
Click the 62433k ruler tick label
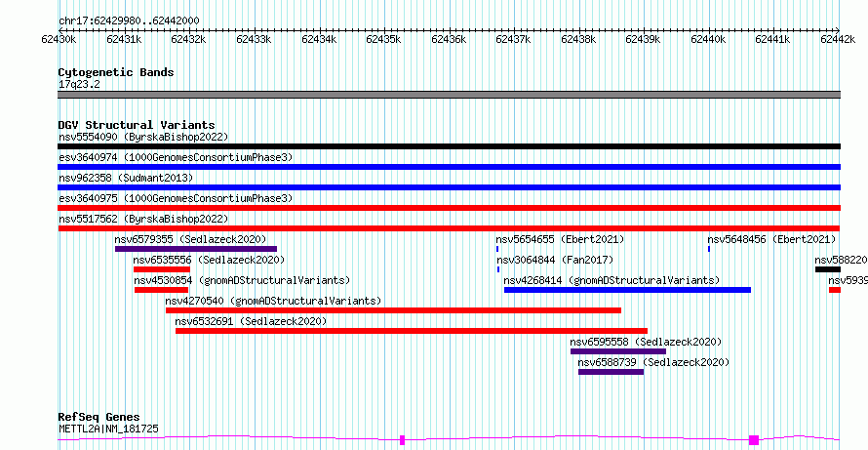coord(254,39)
